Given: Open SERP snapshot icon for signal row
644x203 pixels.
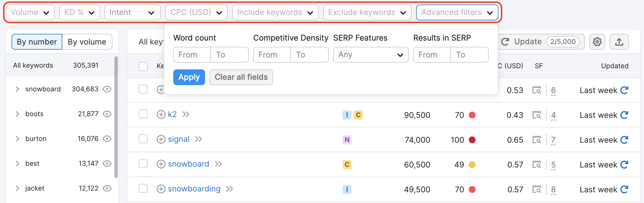Looking at the screenshot, I should 536,140.
